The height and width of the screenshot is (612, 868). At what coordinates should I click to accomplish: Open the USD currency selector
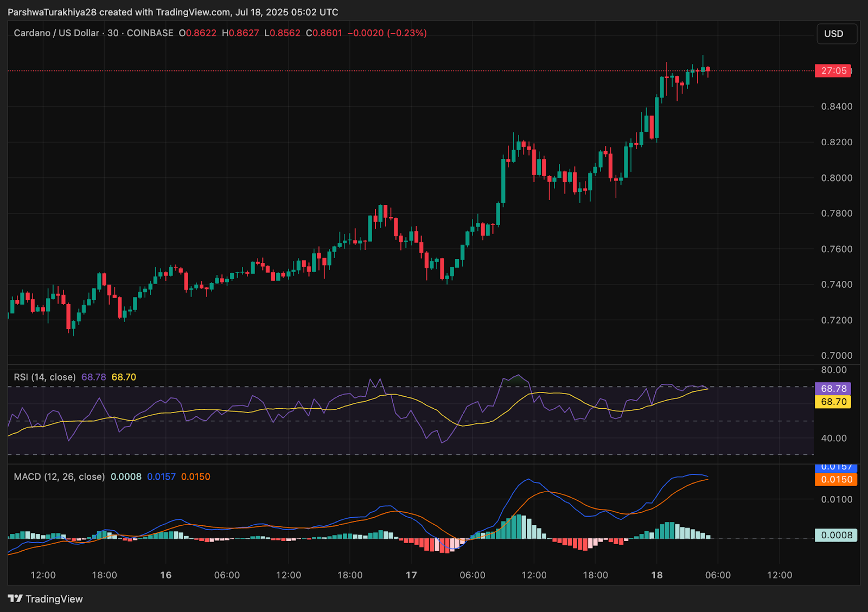click(837, 34)
